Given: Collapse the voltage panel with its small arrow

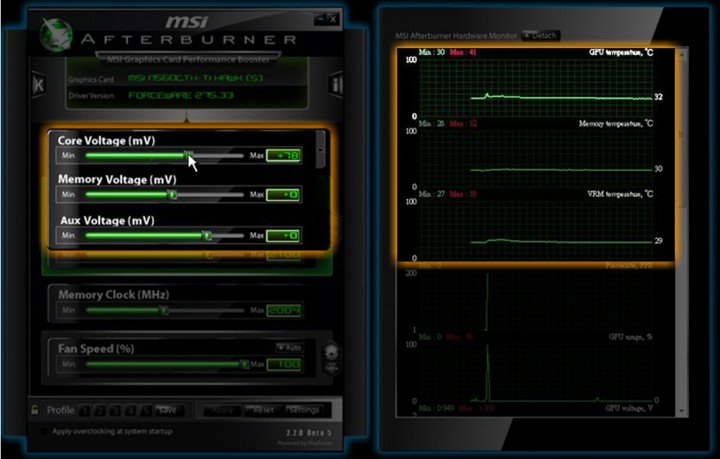Looking at the screenshot, I should [321, 150].
